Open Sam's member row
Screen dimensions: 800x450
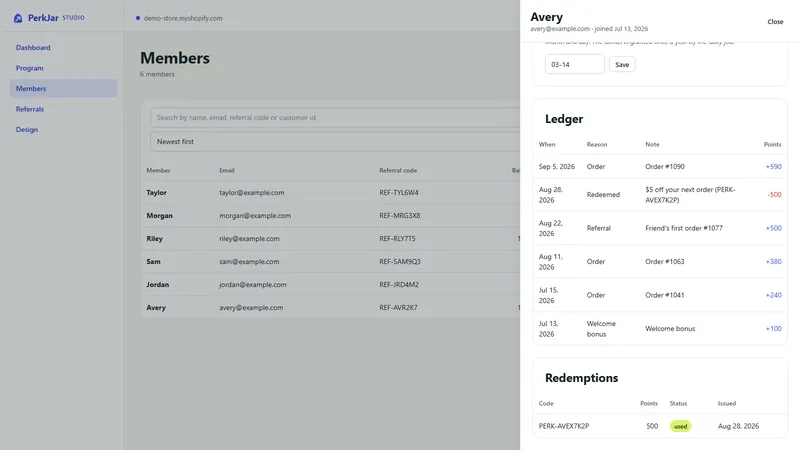[331, 261]
